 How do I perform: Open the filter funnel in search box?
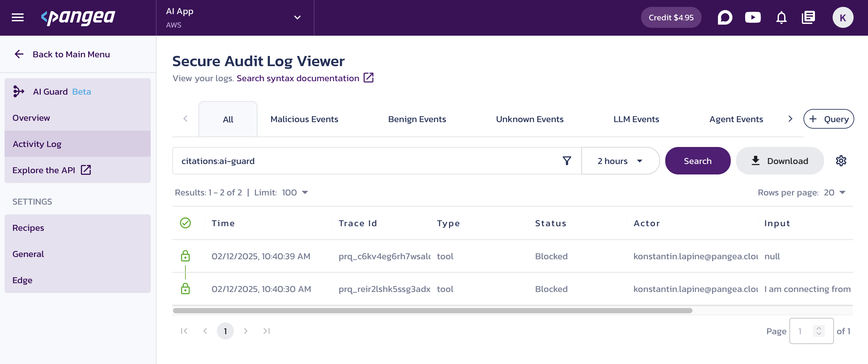pos(567,161)
